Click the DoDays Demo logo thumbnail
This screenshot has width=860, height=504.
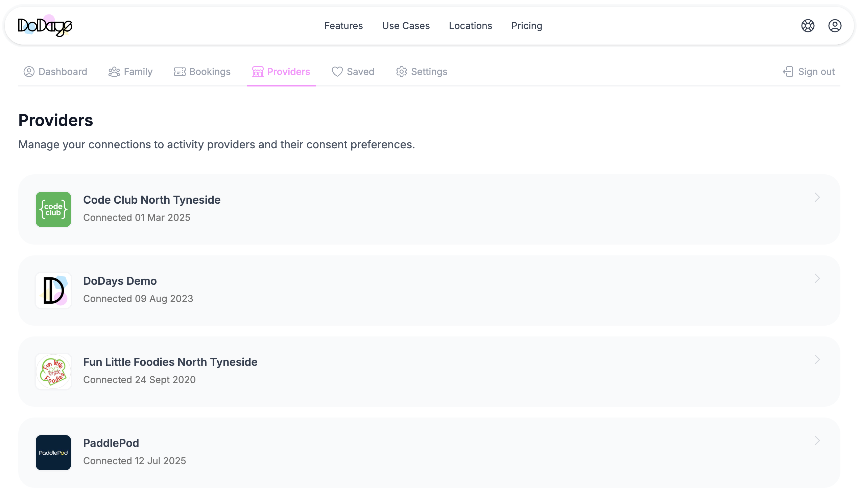(53, 291)
